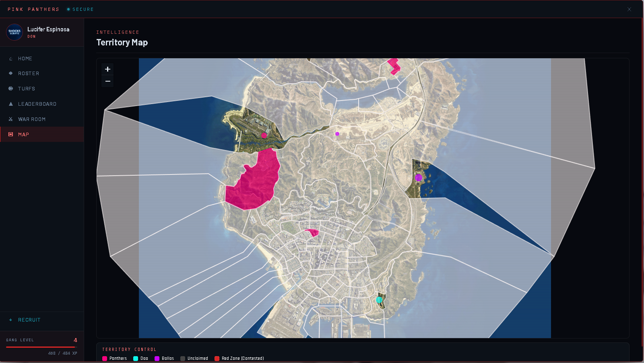Click the pink marker at the airfield
The width and height of the screenshot is (644, 363).
[x=264, y=135]
